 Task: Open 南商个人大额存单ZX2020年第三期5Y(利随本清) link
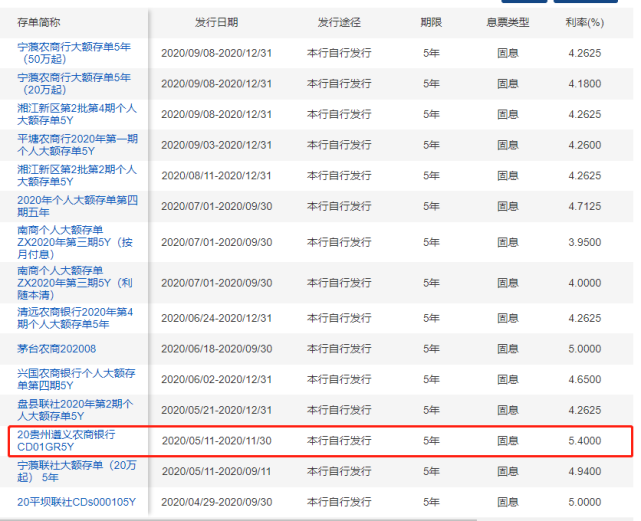(x=75, y=283)
